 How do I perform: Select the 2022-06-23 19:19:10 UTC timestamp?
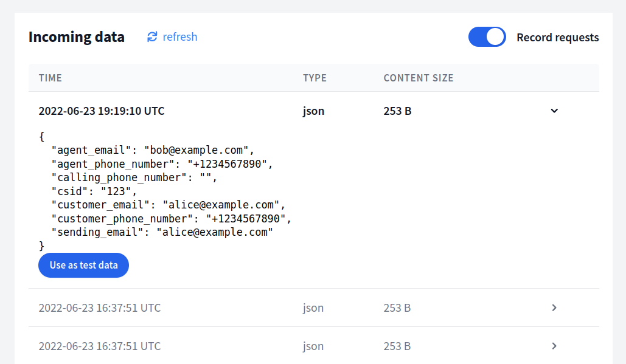pyautogui.click(x=102, y=111)
